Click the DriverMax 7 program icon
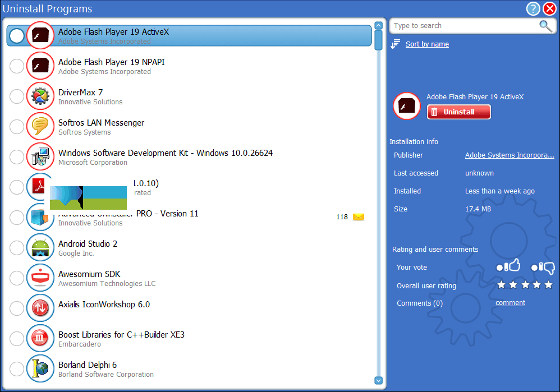 40,96
